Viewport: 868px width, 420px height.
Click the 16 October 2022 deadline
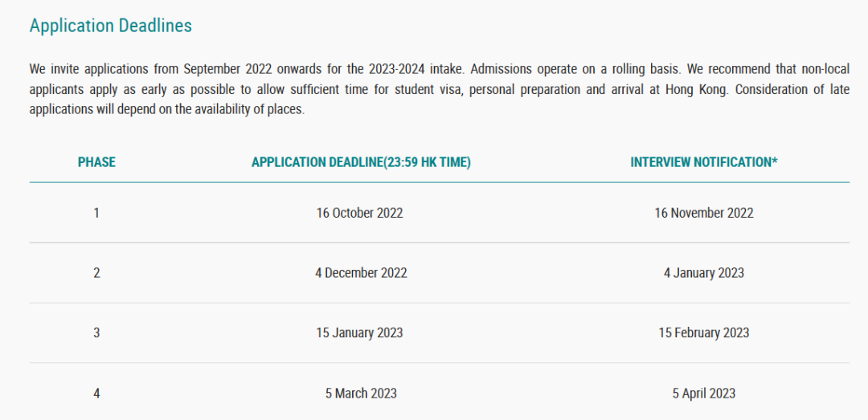[x=359, y=213]
